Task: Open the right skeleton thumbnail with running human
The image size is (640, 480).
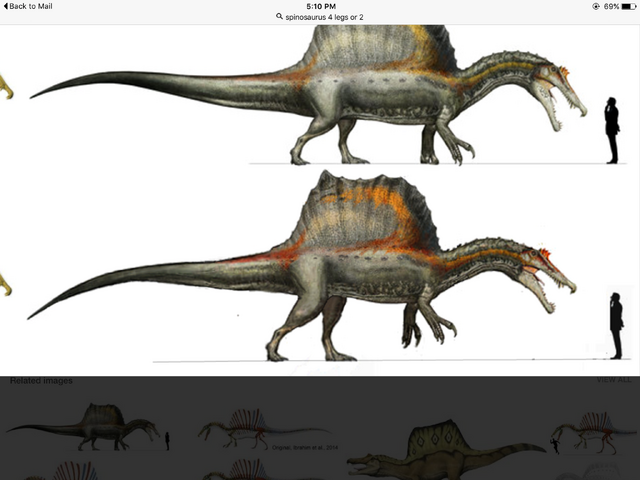Action: [x=594, y=433]
